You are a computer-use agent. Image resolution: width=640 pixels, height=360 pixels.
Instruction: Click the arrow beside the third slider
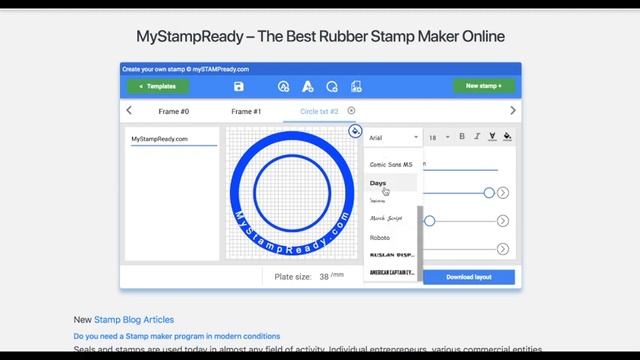[503, 249]
